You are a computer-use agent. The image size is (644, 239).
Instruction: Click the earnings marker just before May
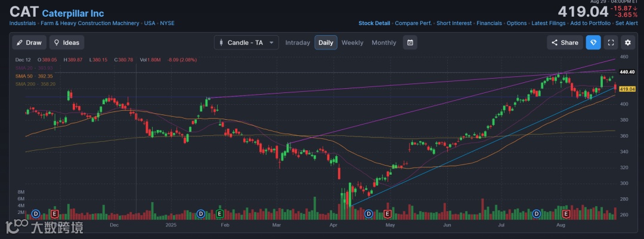tap(388, 213)
